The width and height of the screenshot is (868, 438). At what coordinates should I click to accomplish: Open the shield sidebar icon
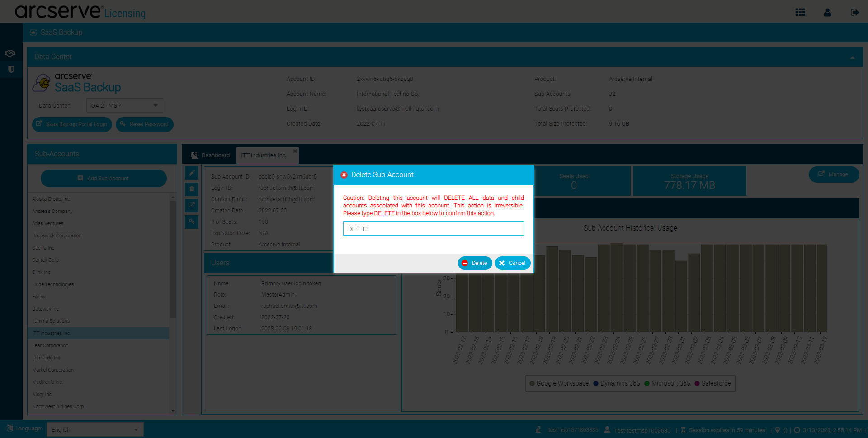[11, 69]
